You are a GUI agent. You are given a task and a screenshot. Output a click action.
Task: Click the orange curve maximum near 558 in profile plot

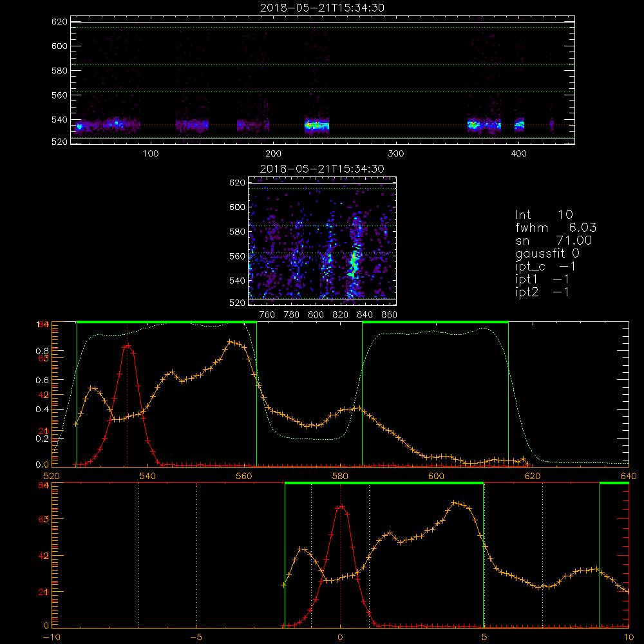(x=230, y=341)
